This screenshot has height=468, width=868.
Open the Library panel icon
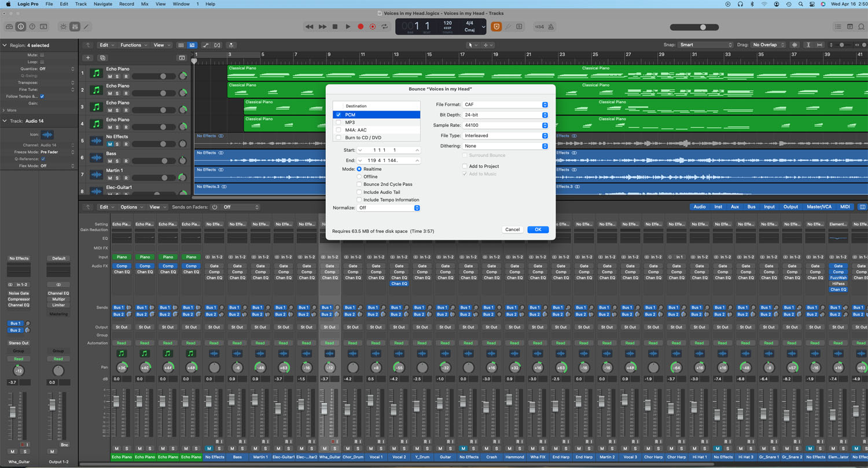click(x=9, y=27)
